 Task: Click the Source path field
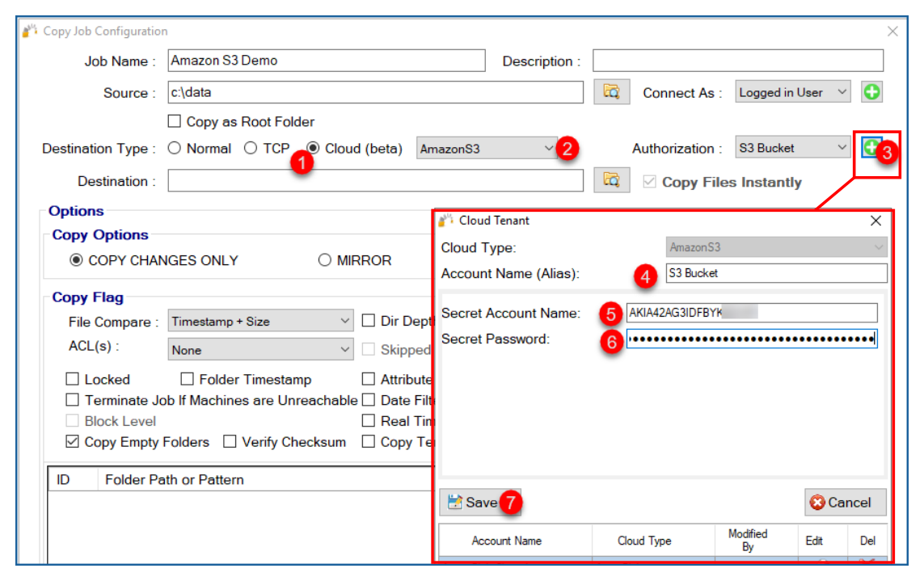coord(375,92)
